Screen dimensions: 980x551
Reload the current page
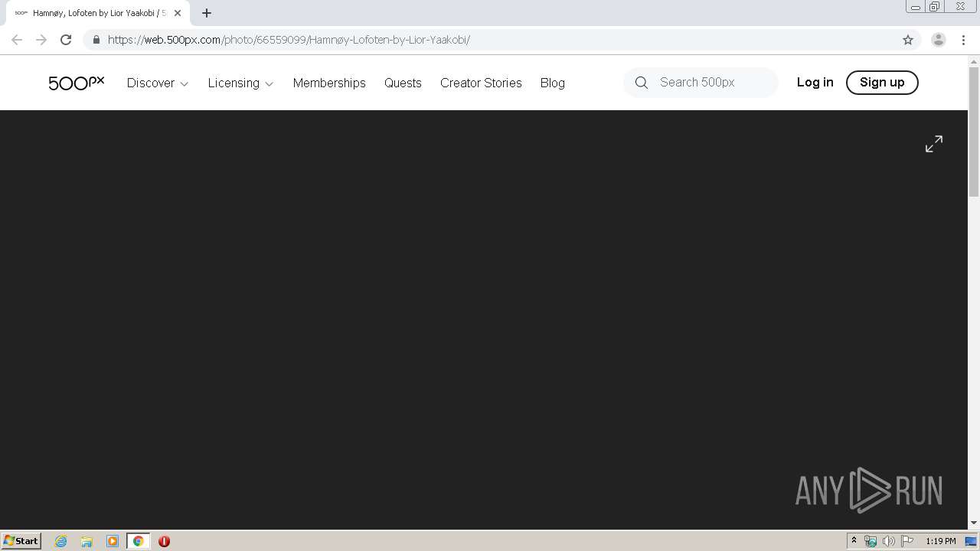pyautogui.click(x=66, y=40)
